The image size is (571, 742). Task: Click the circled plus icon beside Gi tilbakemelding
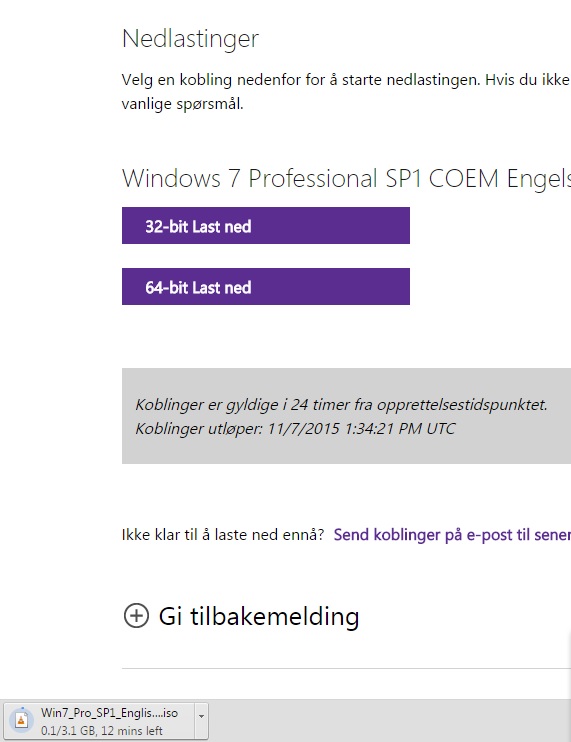point(136,616)
